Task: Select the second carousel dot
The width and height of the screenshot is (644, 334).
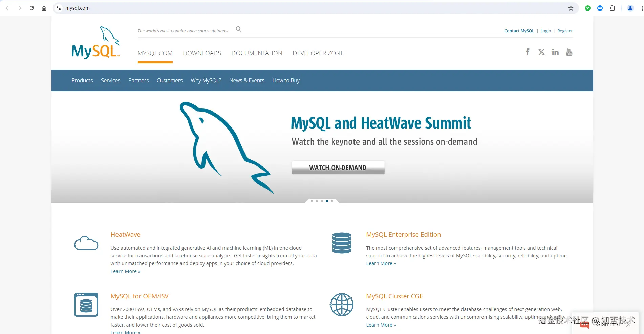Action: coord(317,201)
